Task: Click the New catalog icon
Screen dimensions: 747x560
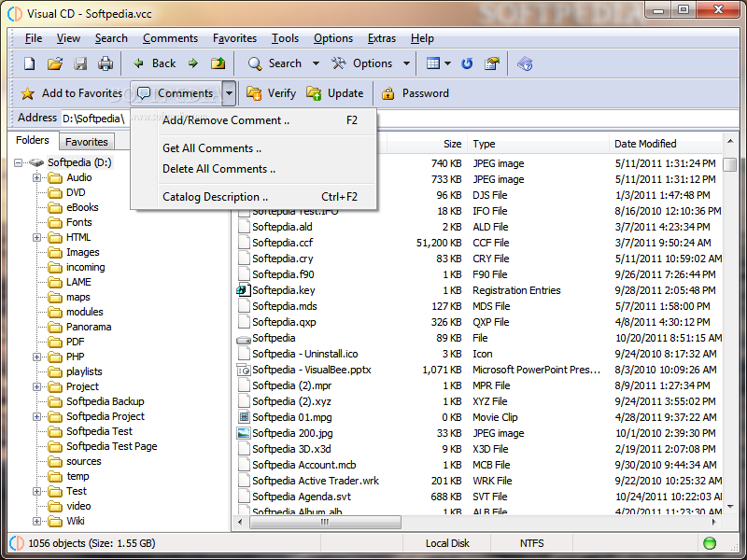Action: coord(30,63)
